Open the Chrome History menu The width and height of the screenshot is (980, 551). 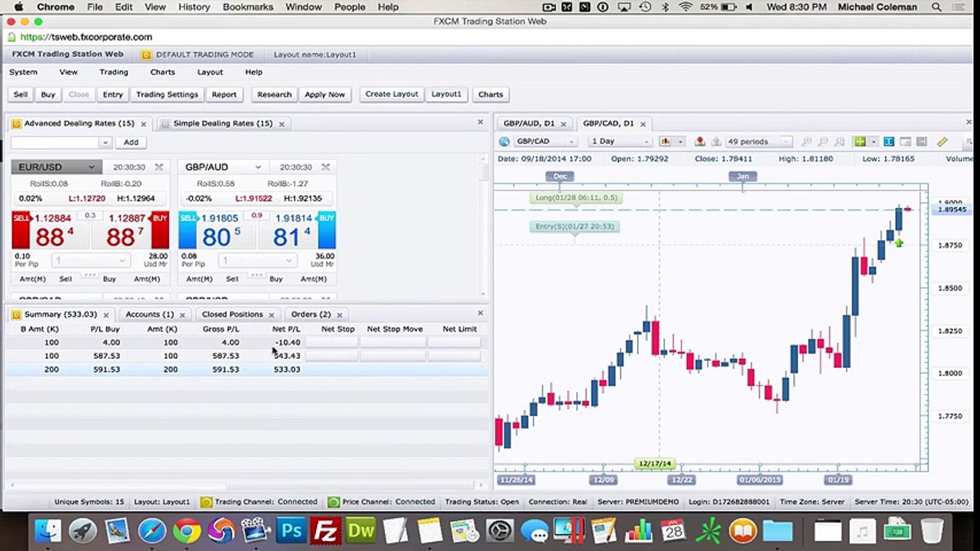click(194, 7)
